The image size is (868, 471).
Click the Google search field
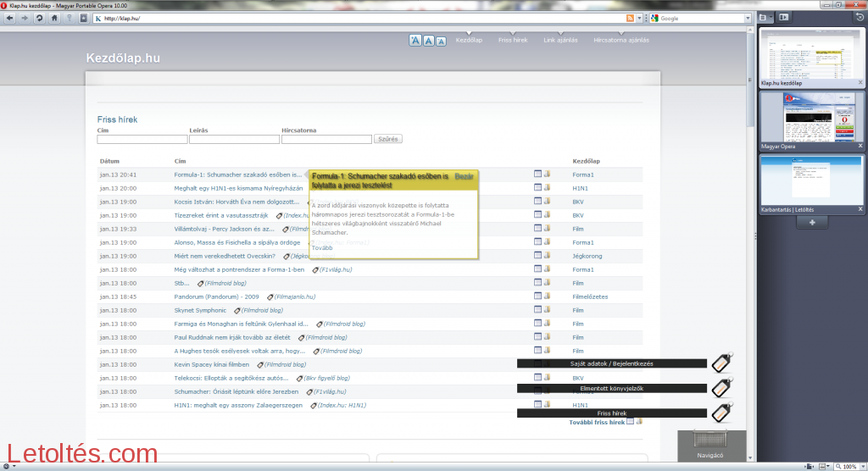[x=701, y=19]
